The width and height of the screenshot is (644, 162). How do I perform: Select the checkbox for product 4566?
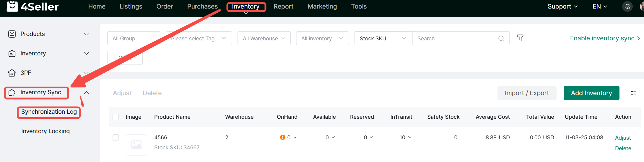point(116,138)
